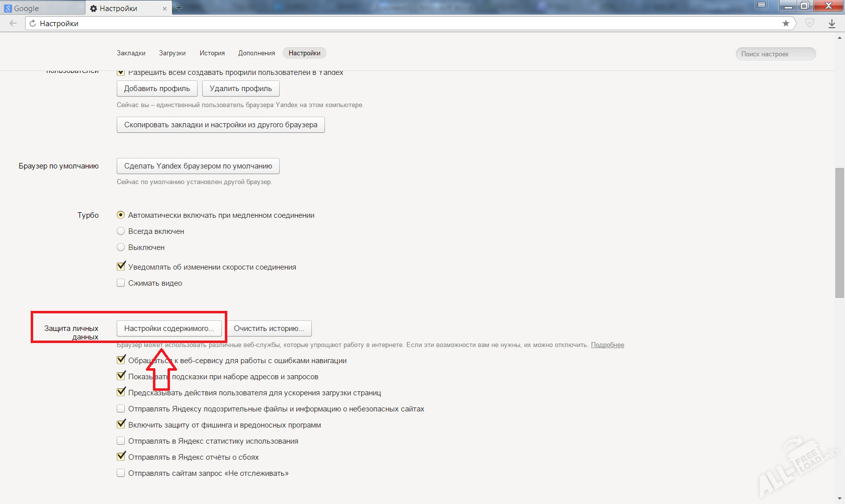Open the Дополнения section
Screen dimensions: 845x504
pos(257,53)
